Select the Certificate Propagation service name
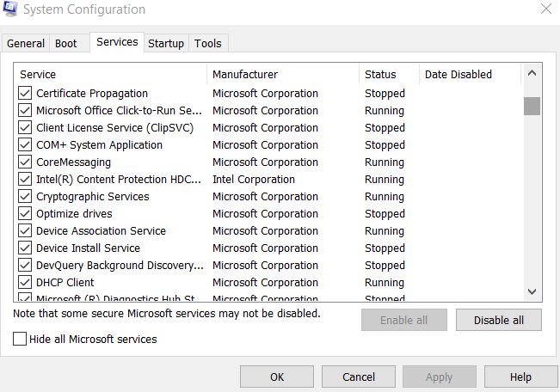 tap(92, 94)
